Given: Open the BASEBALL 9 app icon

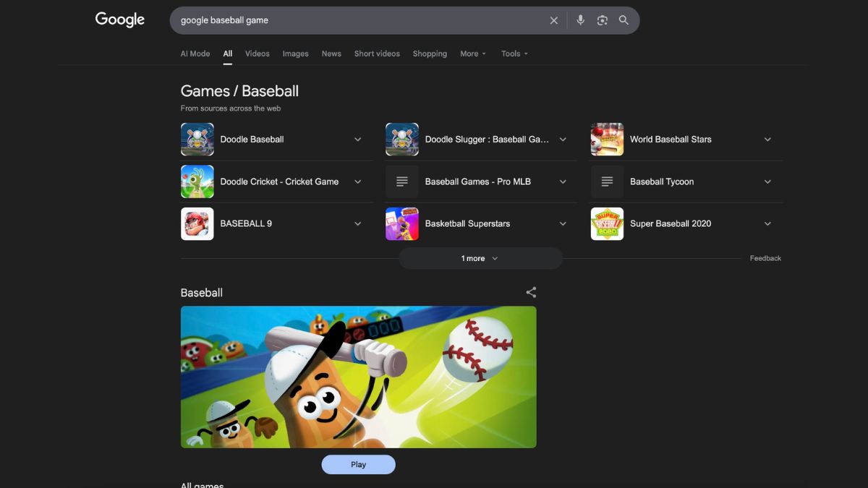Looking at the screenshot, I should point(197,224).
